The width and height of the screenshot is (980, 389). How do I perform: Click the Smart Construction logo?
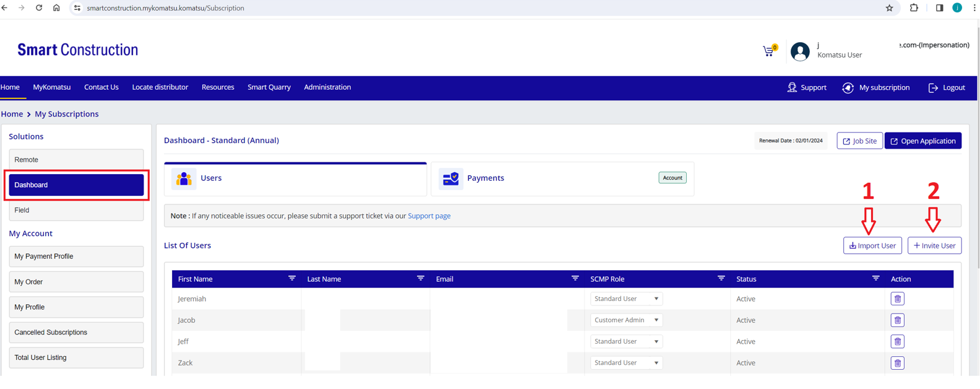78,50
